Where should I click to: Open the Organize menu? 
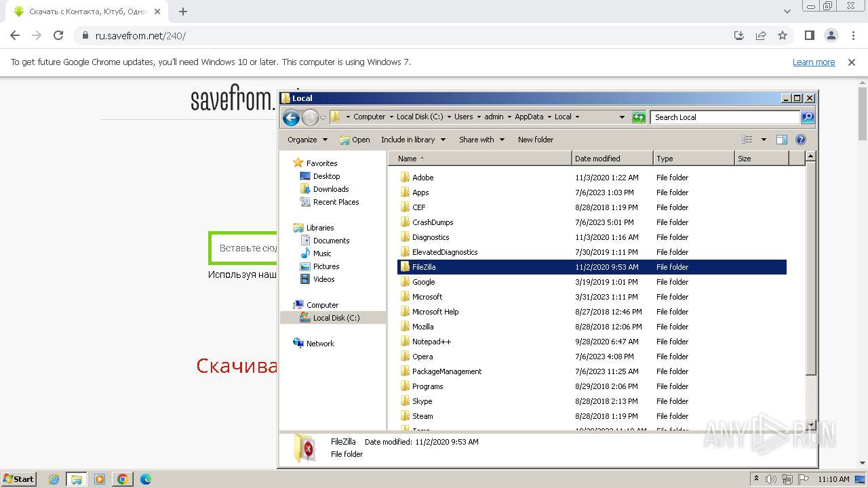[x=307, y=140]
